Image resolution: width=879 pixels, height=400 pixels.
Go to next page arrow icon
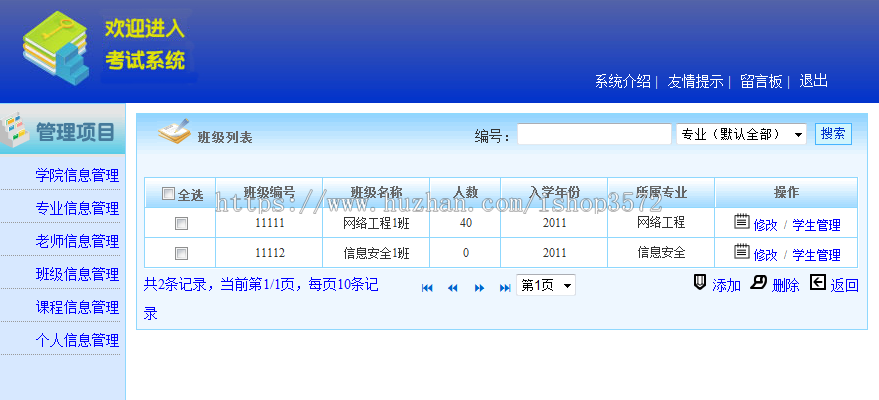(479, 288)
